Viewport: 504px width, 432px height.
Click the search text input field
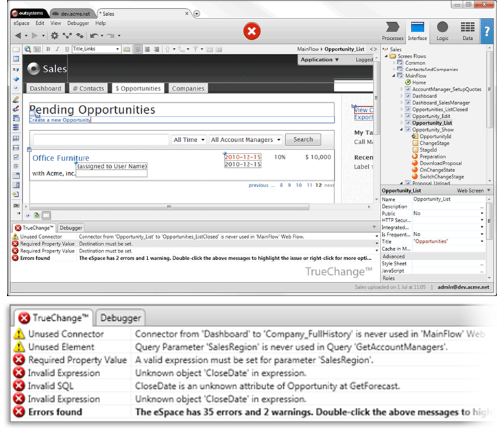pos(101,140)
